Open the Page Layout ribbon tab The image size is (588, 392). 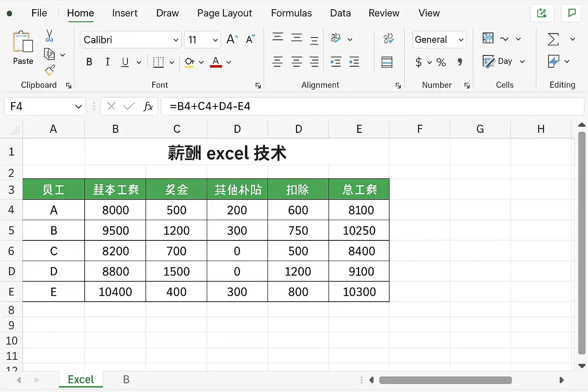(224, 13)
